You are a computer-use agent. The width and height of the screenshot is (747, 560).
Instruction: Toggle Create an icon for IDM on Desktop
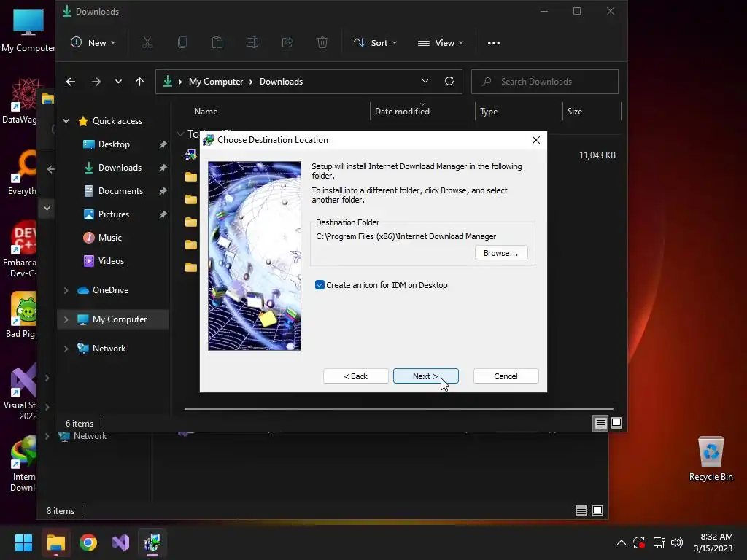click(320, 285)
